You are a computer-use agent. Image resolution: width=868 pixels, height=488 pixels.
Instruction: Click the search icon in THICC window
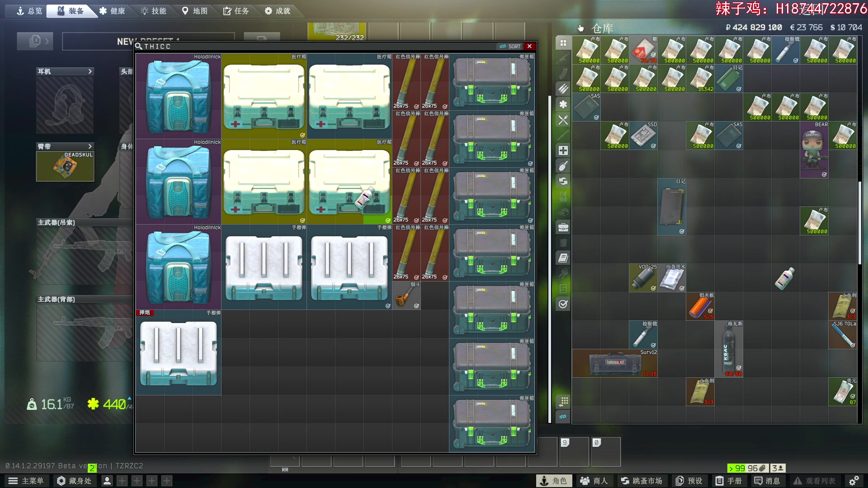[x=139, y=46]
